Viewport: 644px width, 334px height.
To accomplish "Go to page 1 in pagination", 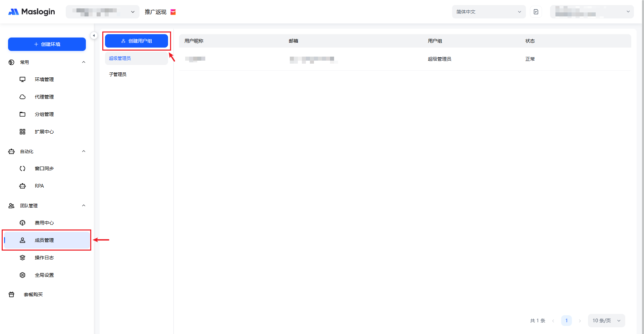I will 566,321.
